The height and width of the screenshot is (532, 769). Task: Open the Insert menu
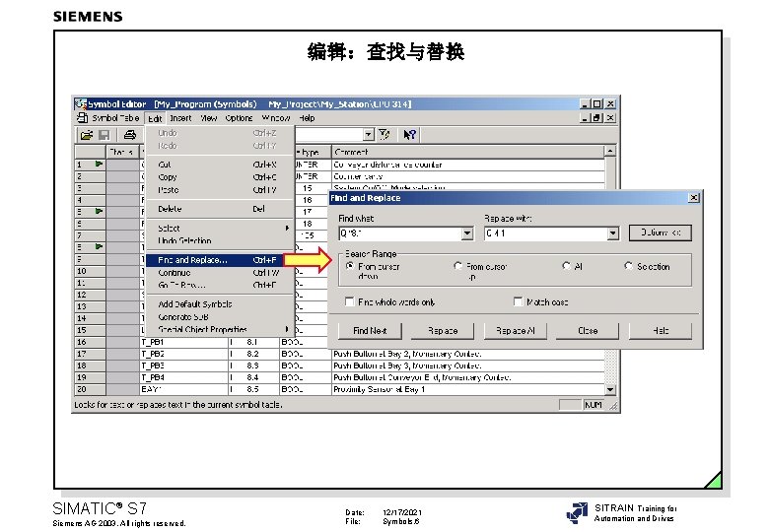180,118
